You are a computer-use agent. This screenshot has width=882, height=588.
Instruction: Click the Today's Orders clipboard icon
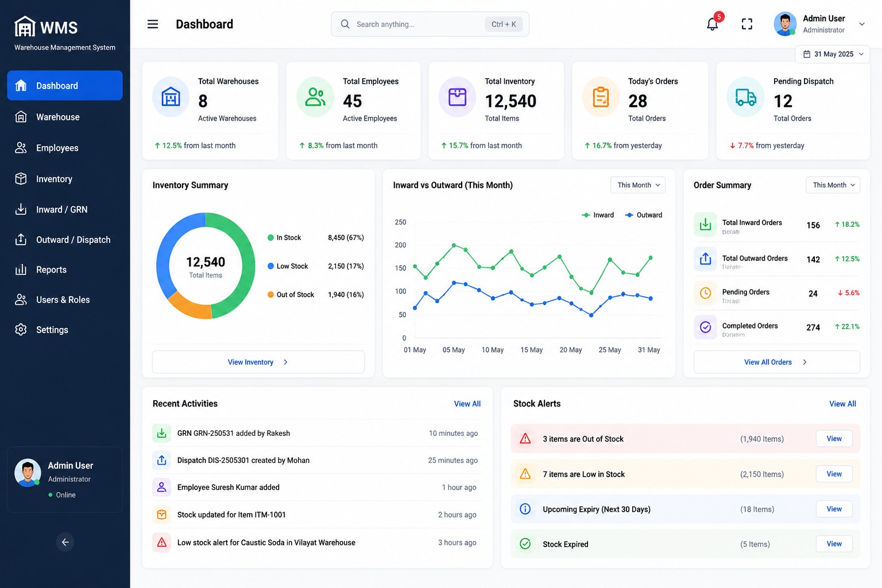[x=601, y=97]
